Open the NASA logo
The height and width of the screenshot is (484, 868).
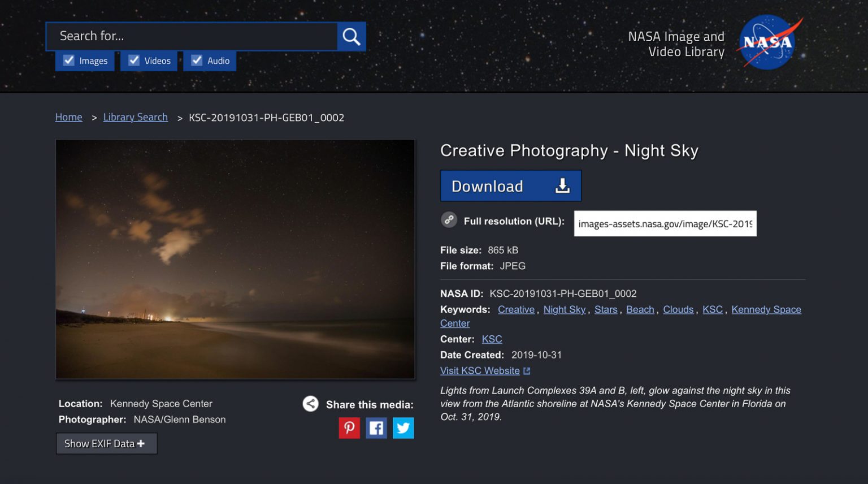(x=769, y=41)
